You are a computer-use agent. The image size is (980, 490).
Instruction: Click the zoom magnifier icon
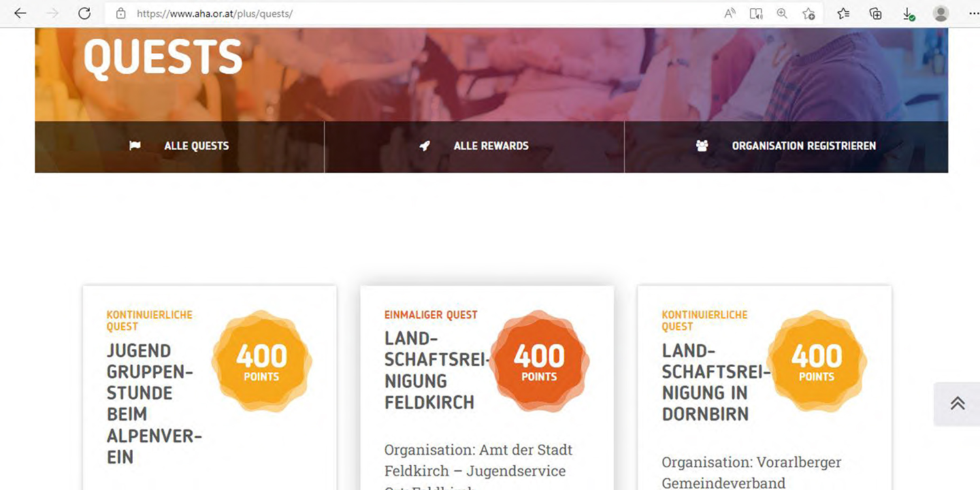tap(782, 14)
